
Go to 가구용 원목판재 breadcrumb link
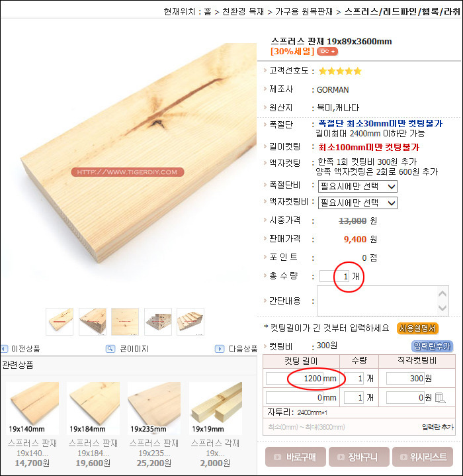[x=304, y=11]
